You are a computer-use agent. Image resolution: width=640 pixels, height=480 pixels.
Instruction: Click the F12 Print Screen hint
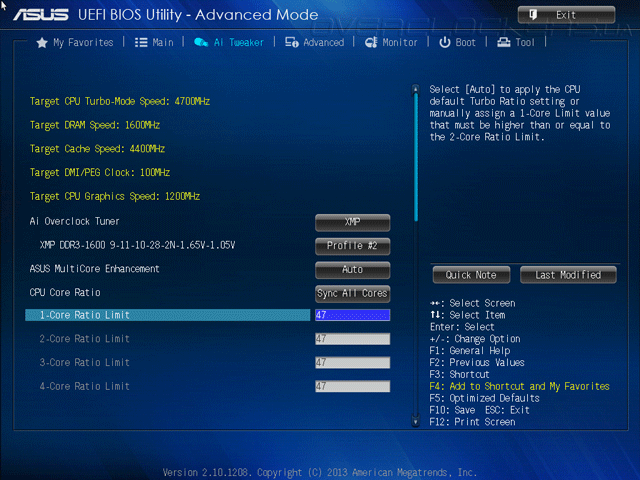tap(472, 422)
